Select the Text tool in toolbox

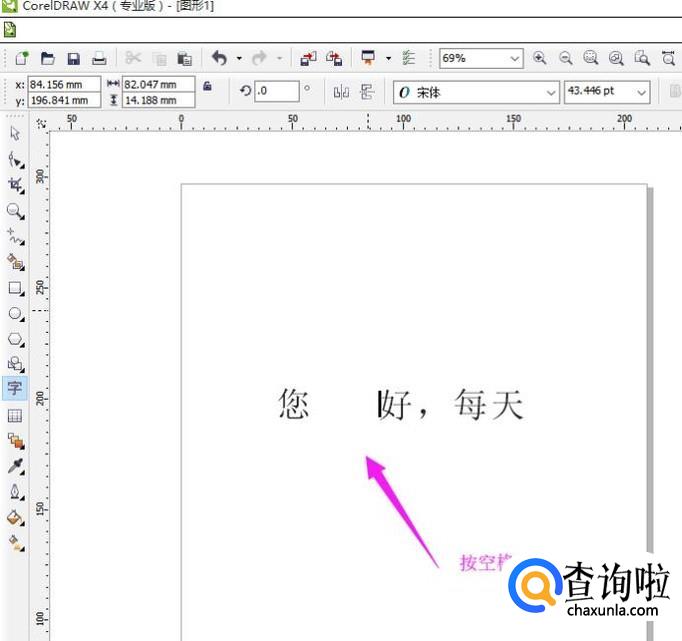click(15, 388)
